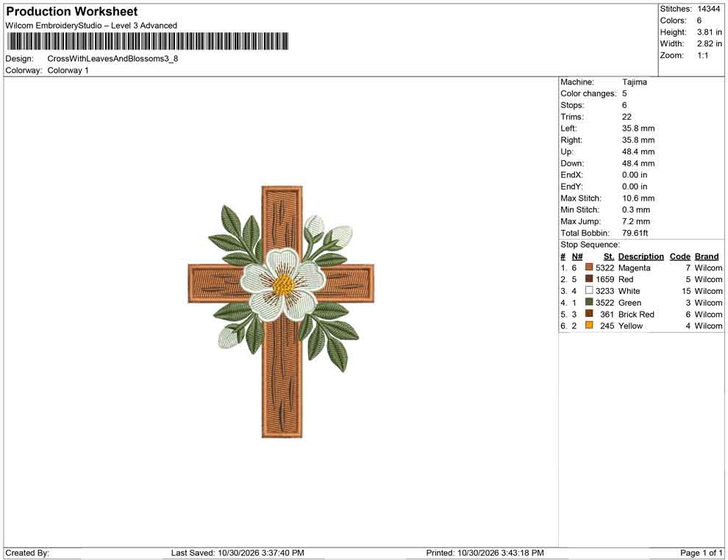Click the Description column header

pos(641,256)
